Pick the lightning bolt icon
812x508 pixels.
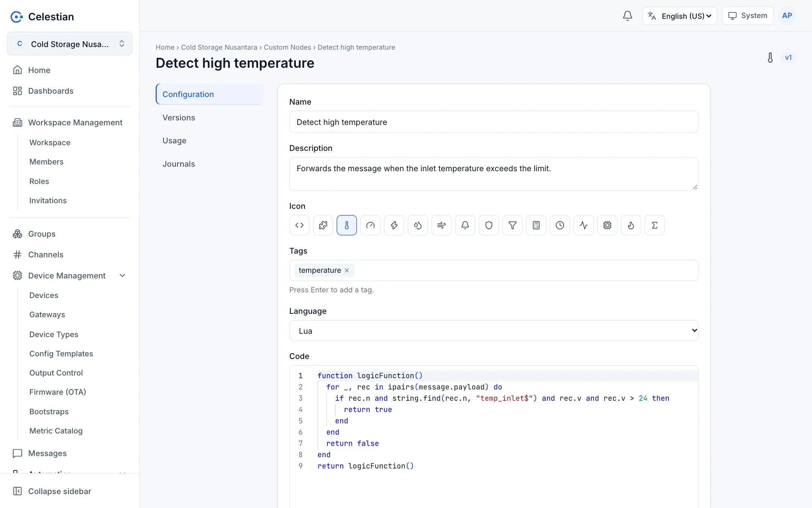(x=394, y=225)
